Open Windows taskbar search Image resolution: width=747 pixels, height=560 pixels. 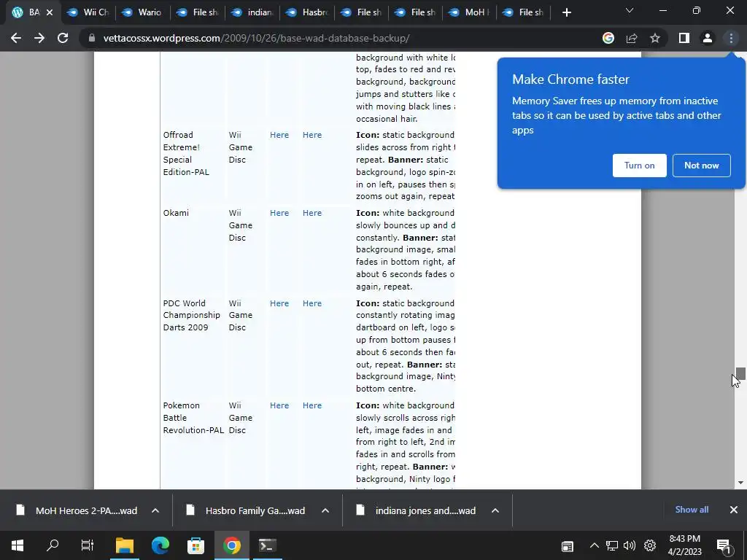coord(53,545)
